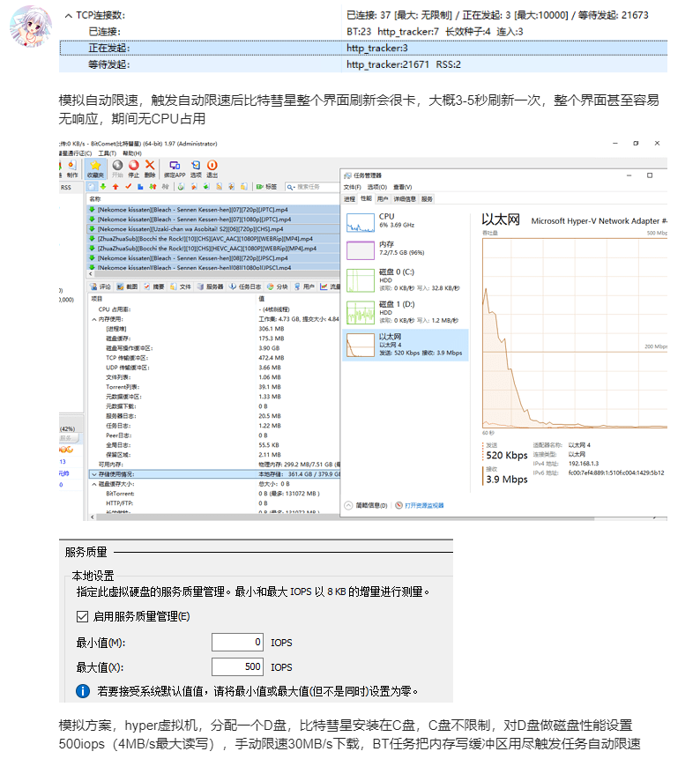
Task: Open the 任务日志 task log tab
Action: 245,286
